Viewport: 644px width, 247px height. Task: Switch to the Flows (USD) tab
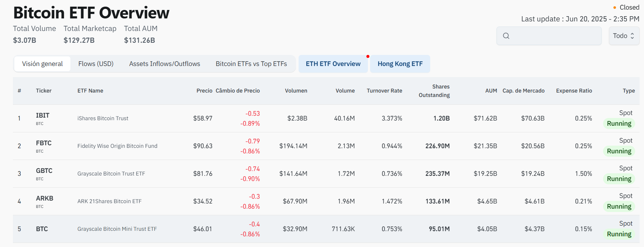96,64
